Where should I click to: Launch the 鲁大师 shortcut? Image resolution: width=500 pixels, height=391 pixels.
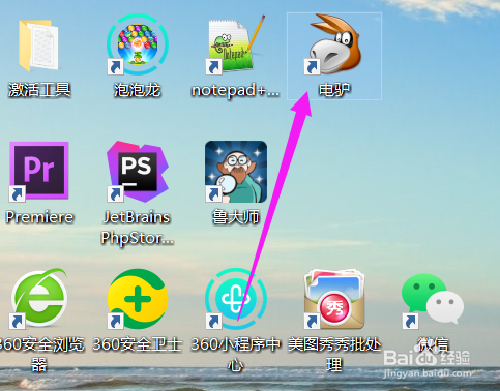click(x=236, y=172)
